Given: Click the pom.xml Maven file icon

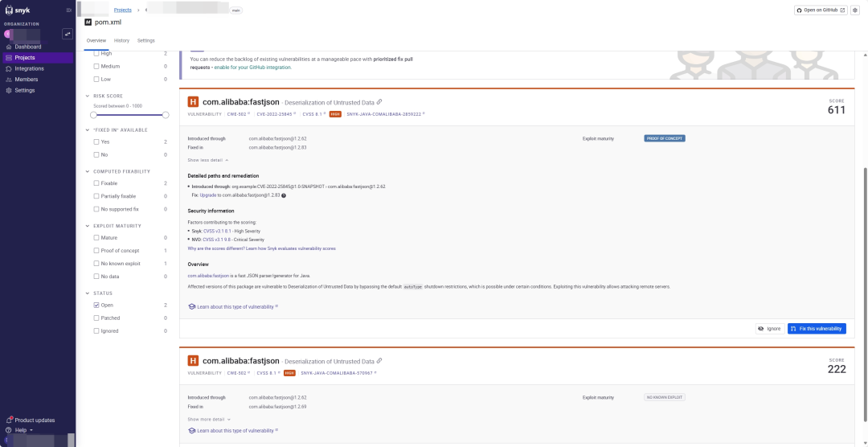Looking at the screenshot, I should point(88,23).
